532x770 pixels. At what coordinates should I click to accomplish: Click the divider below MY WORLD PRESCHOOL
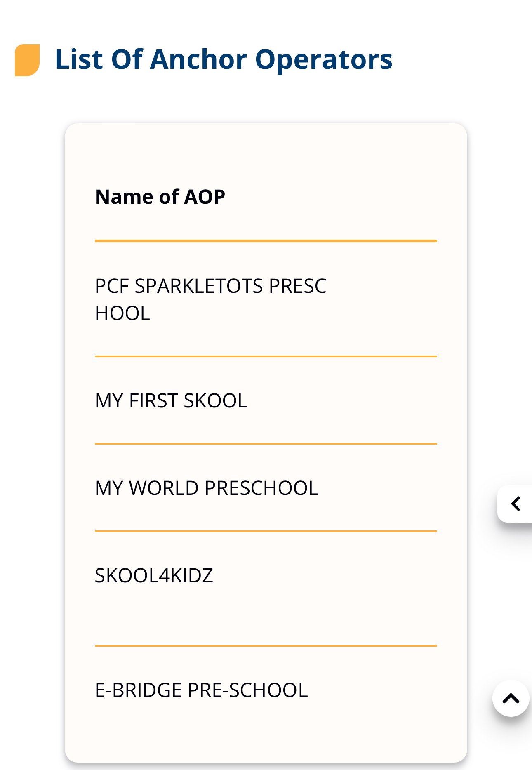[x=266, y=531]
